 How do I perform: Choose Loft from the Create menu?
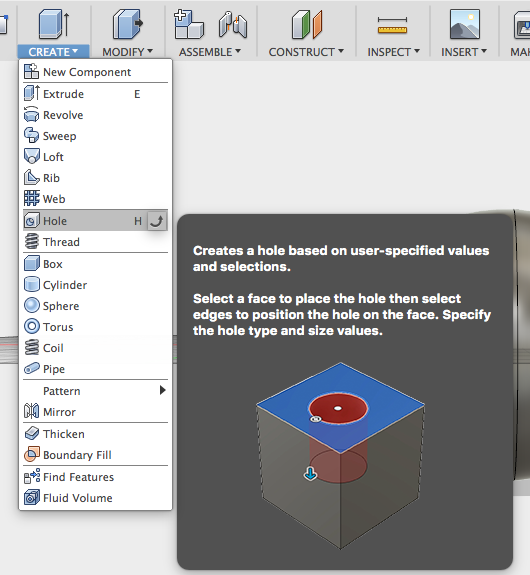click(x=95, y=157)
